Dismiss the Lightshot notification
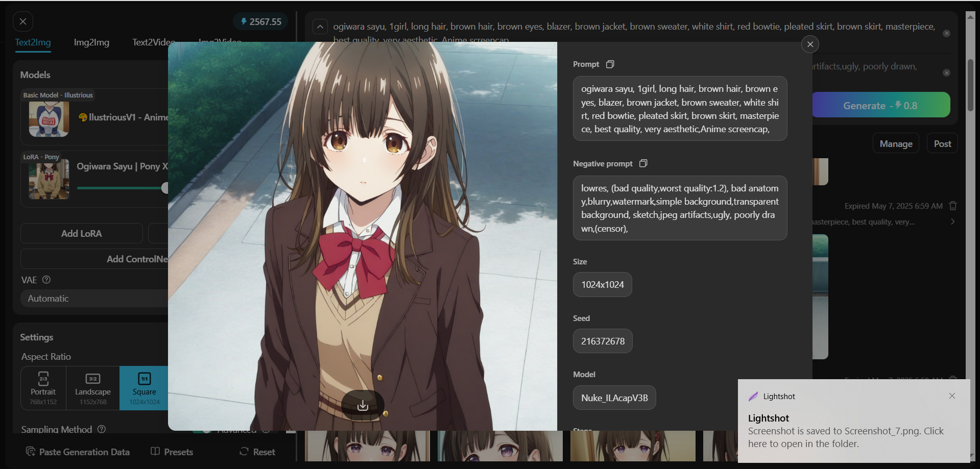The width and height of the screenshot is (980, 469). pos(952,396)
